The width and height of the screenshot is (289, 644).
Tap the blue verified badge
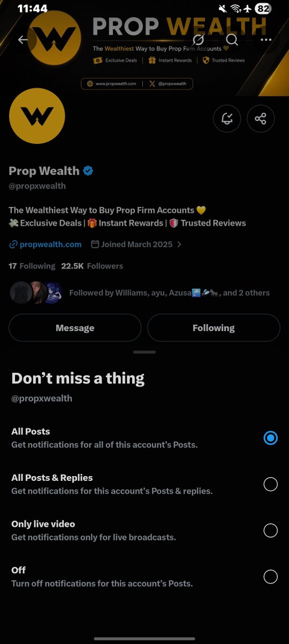coord(89,171)
